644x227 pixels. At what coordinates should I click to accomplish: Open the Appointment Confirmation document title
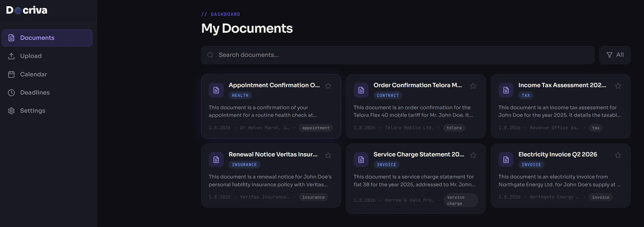coord(274,85)
